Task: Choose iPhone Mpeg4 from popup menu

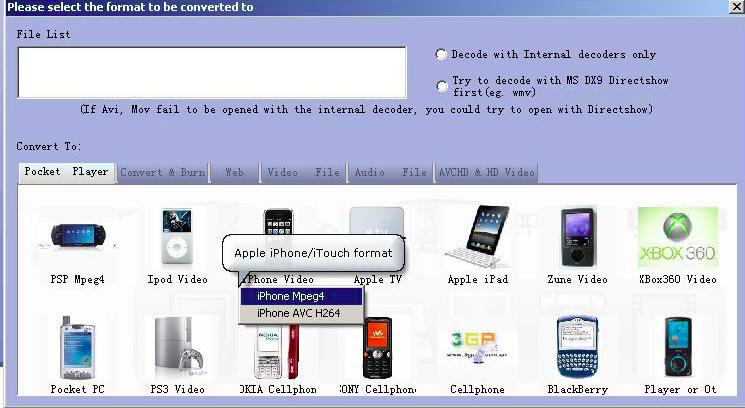Action: point(301,296)
